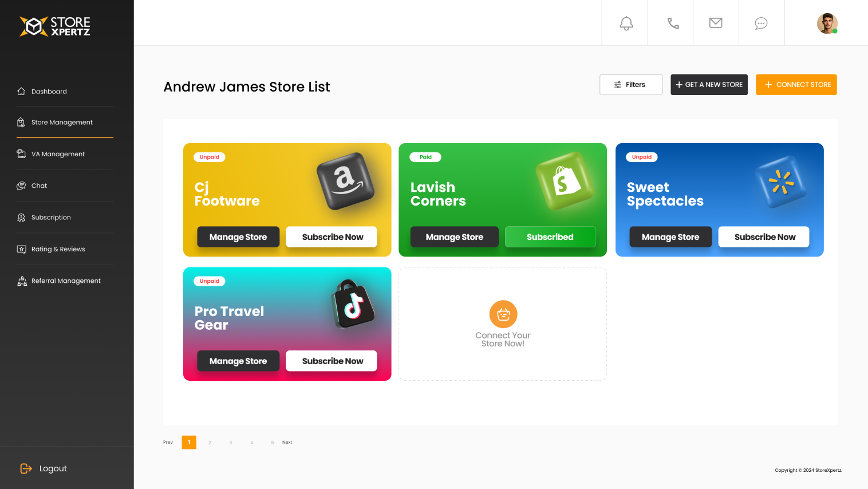Go to page 2 in pagination

(x=210, y=443)
